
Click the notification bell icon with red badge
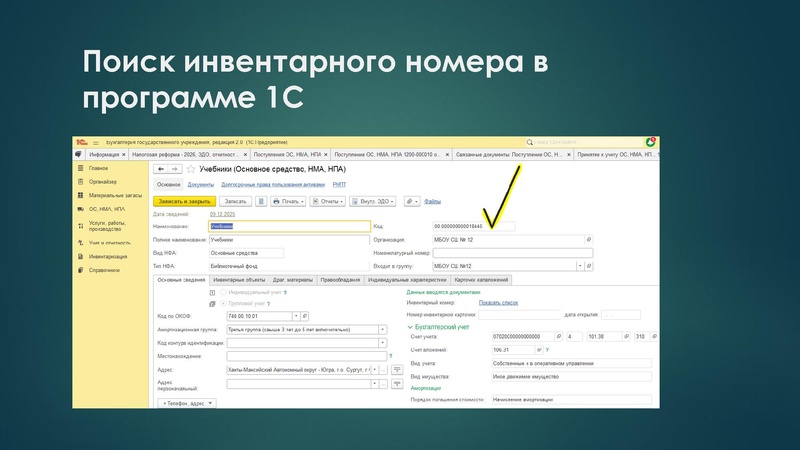(x=650, y=142)
